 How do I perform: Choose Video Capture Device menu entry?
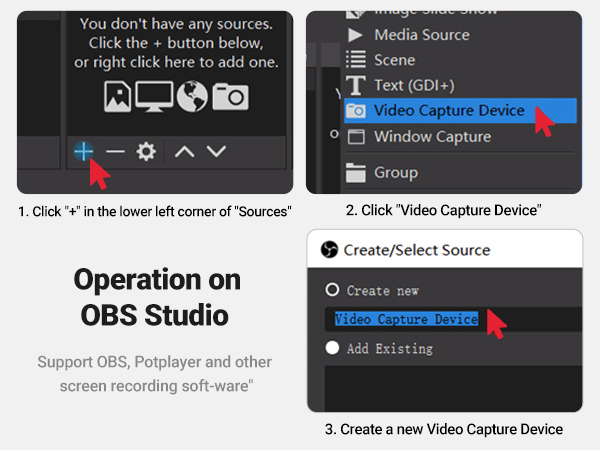click(x=460, y=111)
